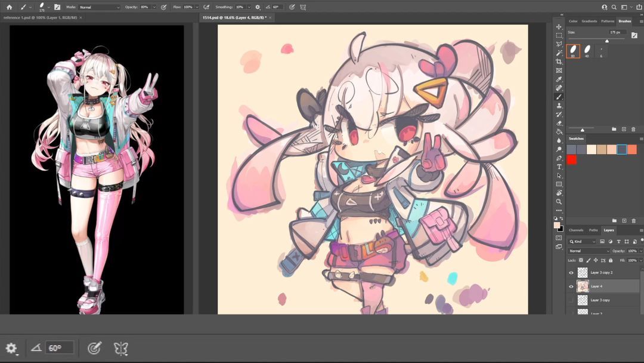Screen dimensions: 644x363
Task: Open the Opacity 80% dropdown arrow
Action: coord(154,7)
